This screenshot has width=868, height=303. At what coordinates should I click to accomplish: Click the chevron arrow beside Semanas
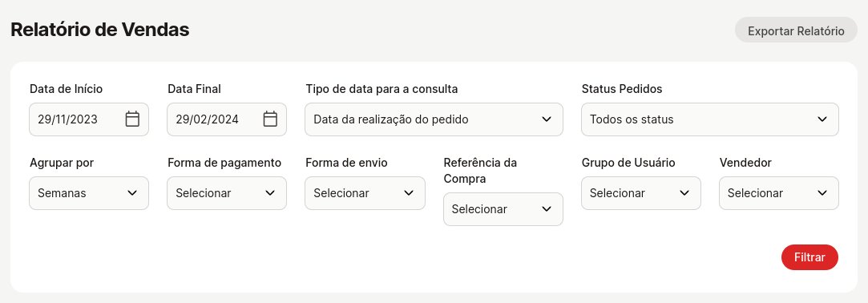click(132, 192)
